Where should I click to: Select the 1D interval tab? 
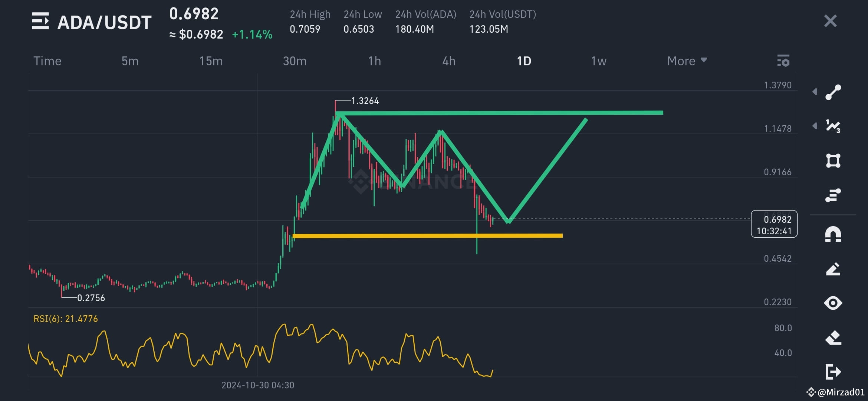point(524,61)
